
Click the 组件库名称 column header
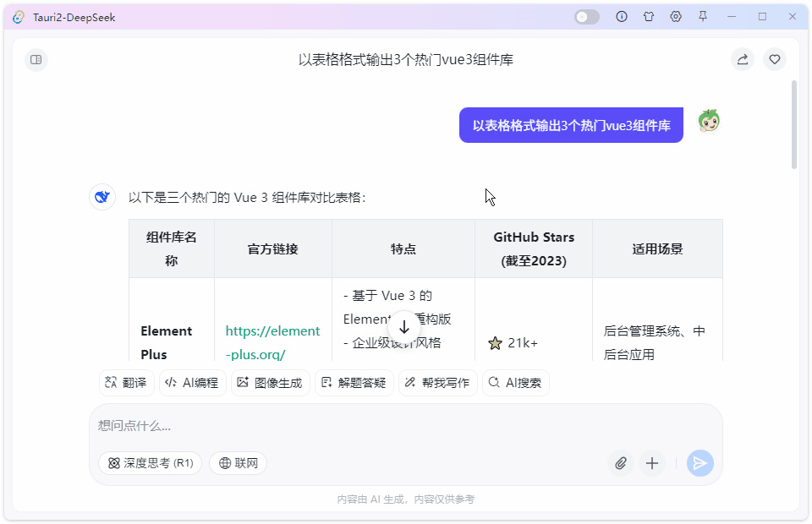click(x=172, y=248)
